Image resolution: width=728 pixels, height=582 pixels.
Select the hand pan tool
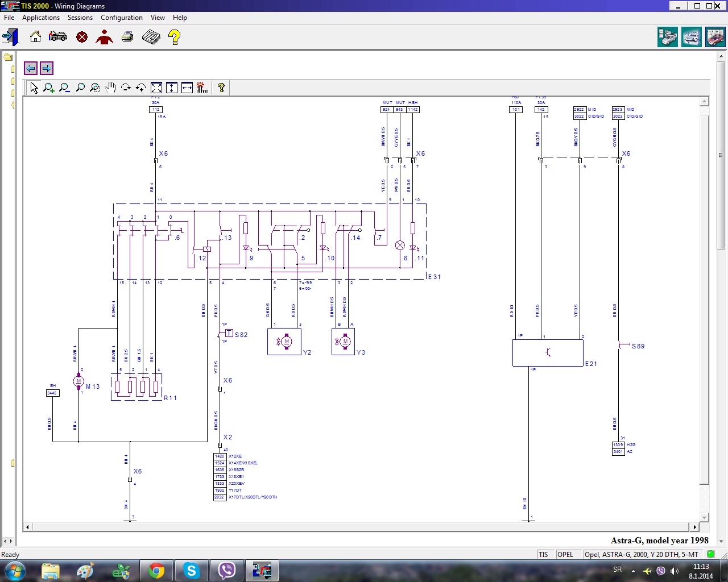click(110, 88)
